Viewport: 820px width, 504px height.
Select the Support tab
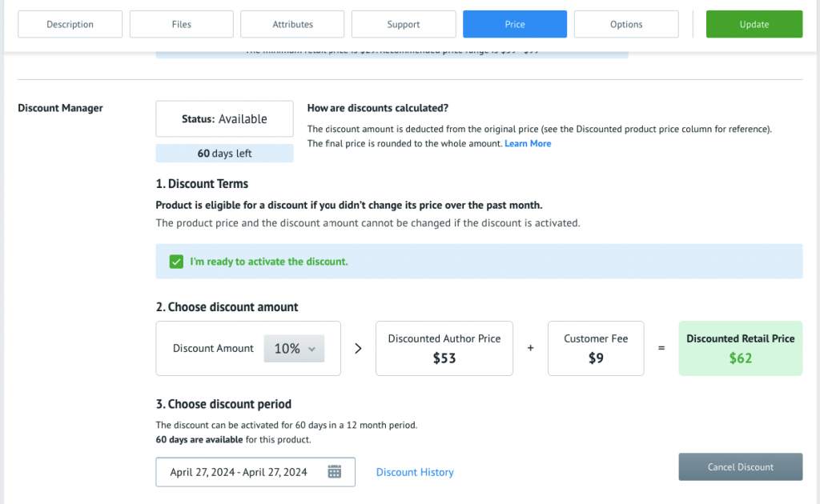pyautogui.click(x=404, y=24)
